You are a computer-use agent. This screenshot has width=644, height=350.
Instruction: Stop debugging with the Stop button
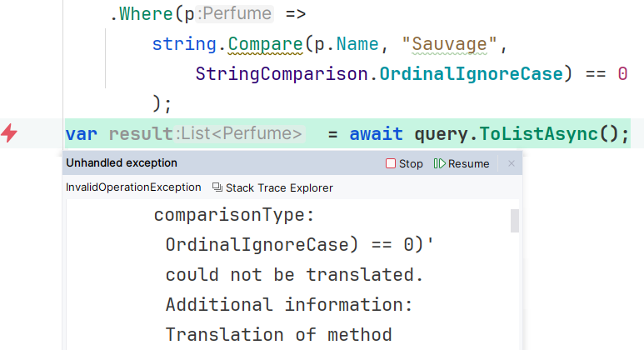404,163
